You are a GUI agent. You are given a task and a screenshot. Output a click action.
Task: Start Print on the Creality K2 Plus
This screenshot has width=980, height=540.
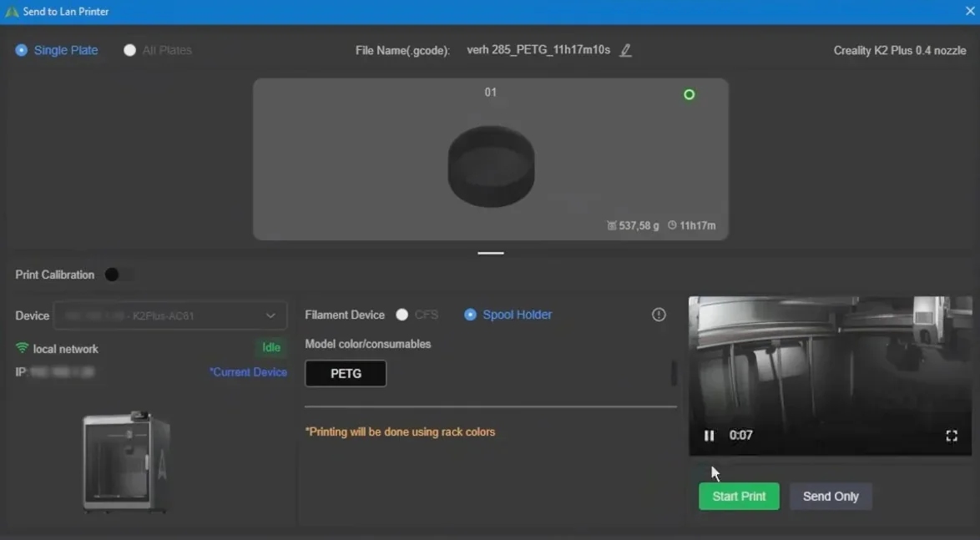click(738, 496)
